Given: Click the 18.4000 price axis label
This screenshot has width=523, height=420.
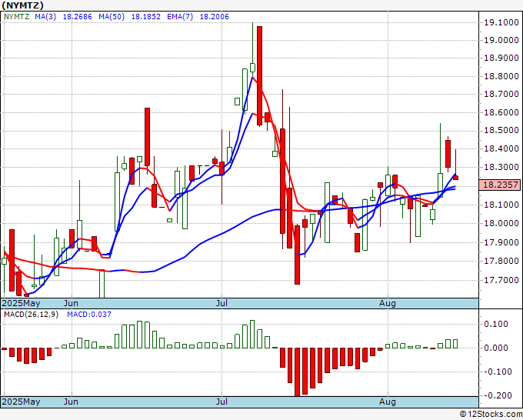Looking at the screenshot, I should pyautogui.click(x=501, y=148).
